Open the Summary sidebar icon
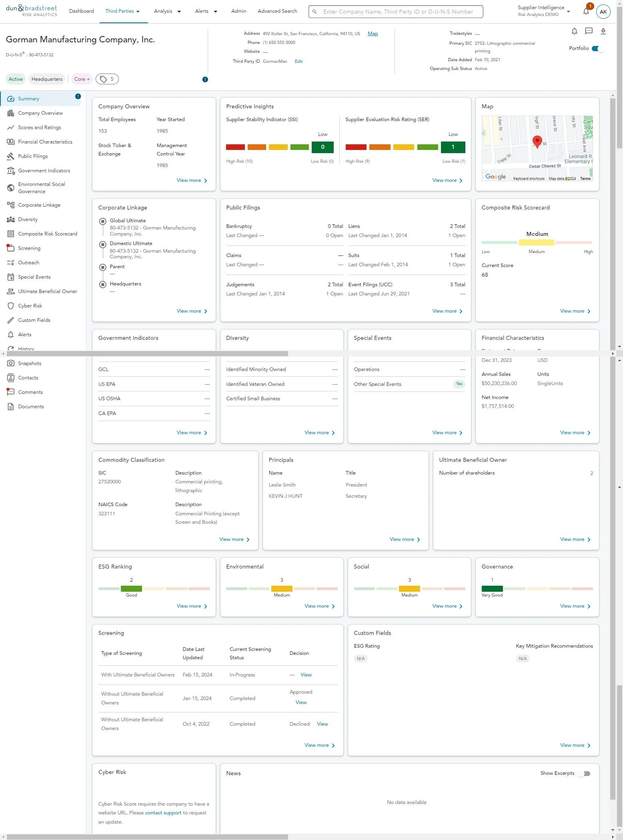 (11, 99)
